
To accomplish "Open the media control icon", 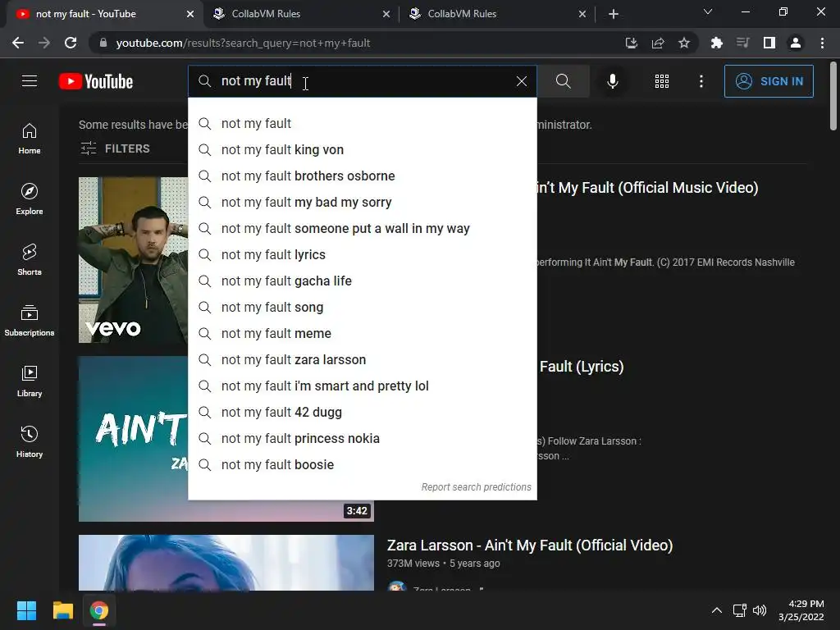I will [743, 43].
